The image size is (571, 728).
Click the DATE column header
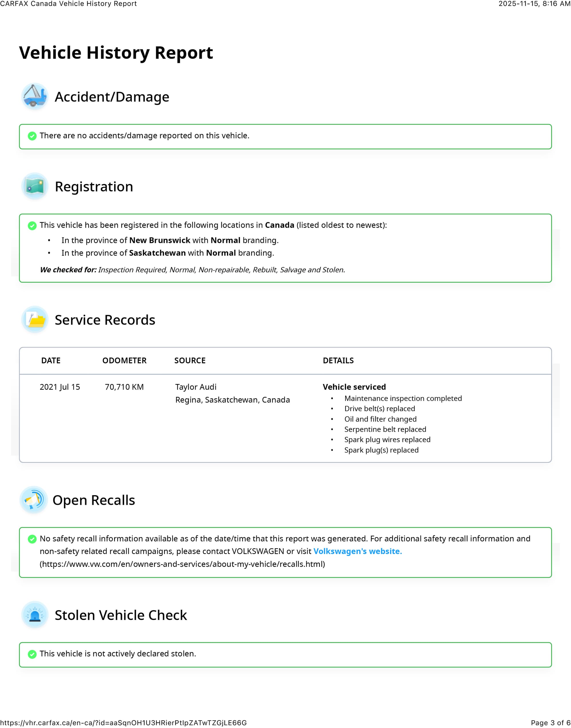[51, 360]
